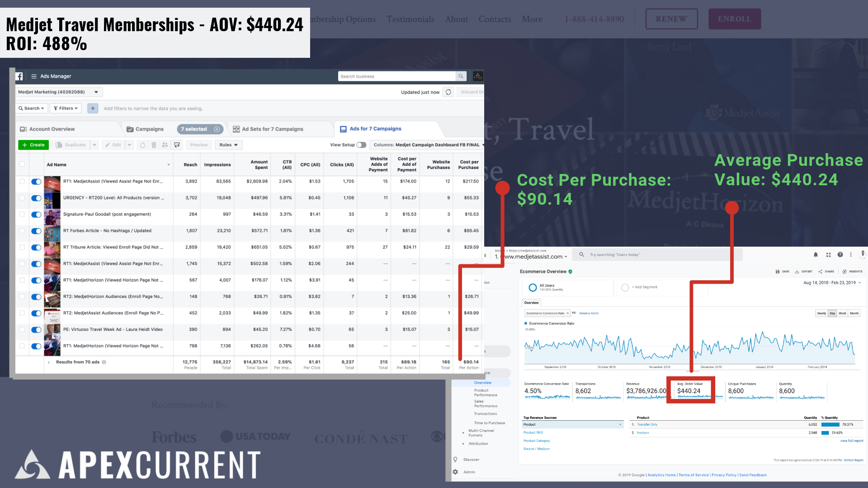Viewport: 868px width, 488px height.
Task: Open the Ads Manager hamburger menu
Action: pos(34,76)
